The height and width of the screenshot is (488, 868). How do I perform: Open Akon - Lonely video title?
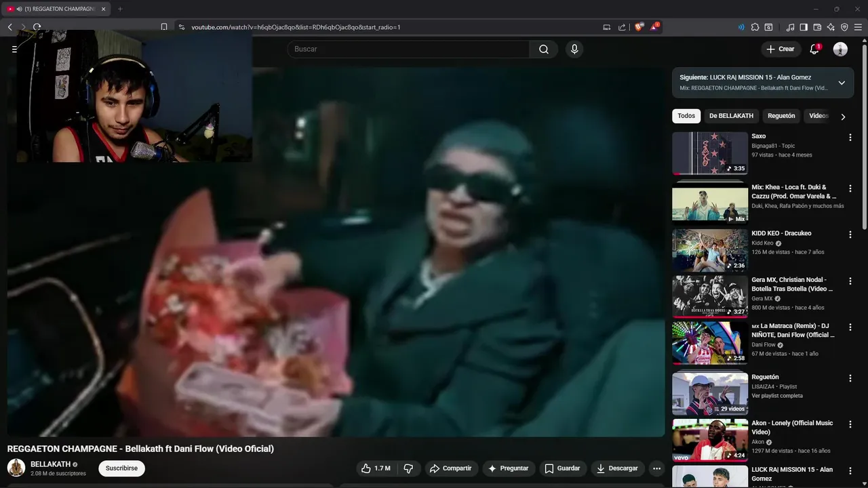(792, 428)
